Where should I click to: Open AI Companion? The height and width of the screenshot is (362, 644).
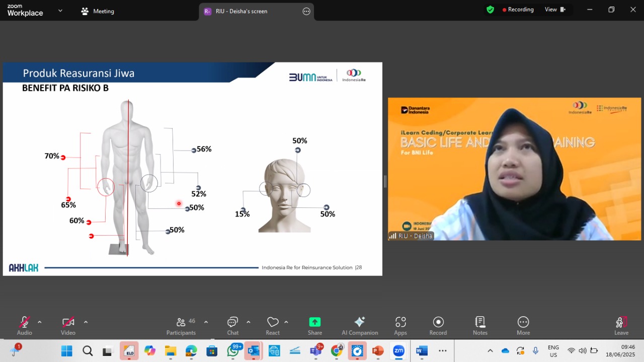pyautogui.click(x=360, y=322)
